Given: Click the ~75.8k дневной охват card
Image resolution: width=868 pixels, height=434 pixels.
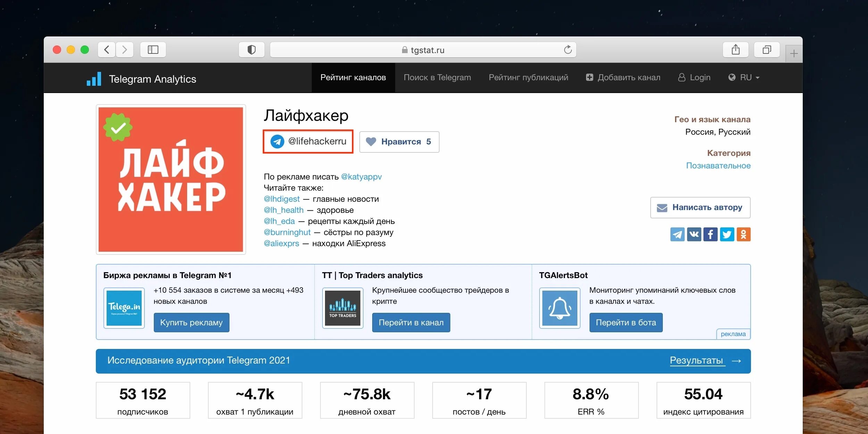Looking at the screenshot, I should pyautogui.click(x=367, y=400).
